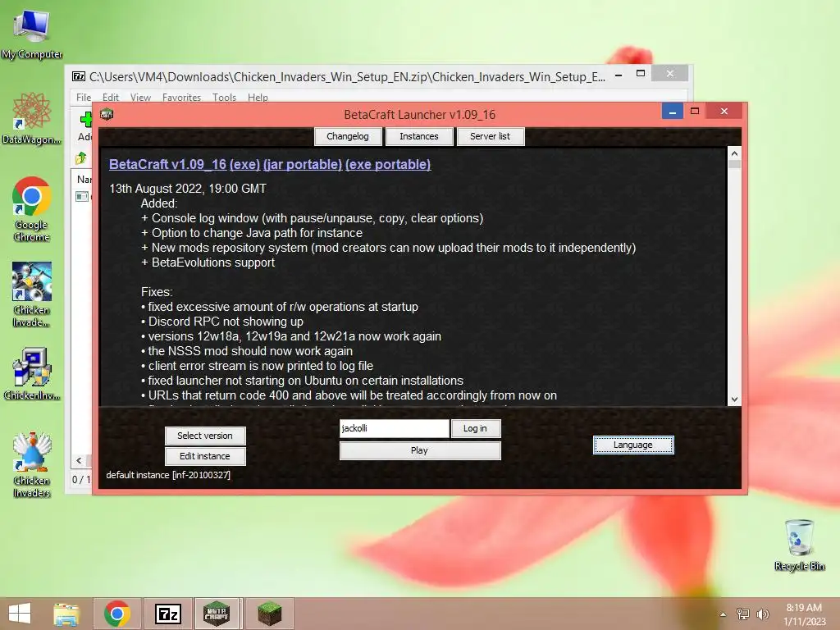Open the DataWagon desktop shortcut

pyautogui.click(x=31, y=118)
